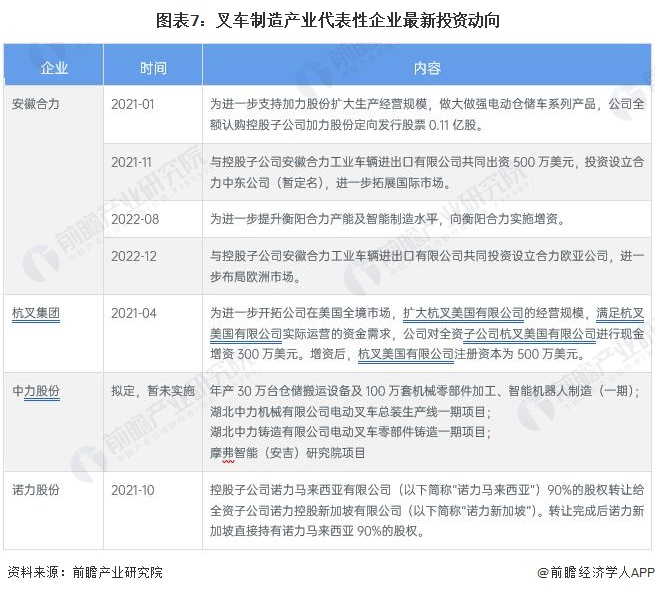Screen dimensions: 655x593
Task: Select the 企业 column header
Action: pyautogui.click(x=54, y=68)
